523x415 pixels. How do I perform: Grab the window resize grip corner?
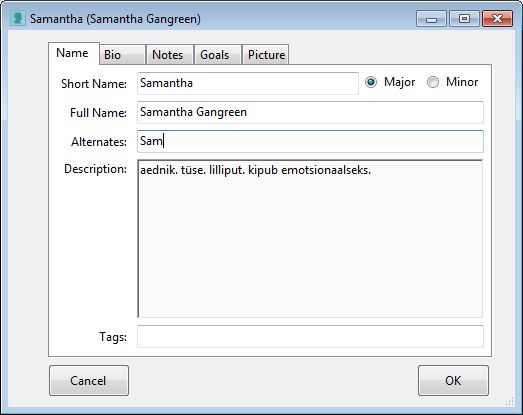tap(510, 402)
